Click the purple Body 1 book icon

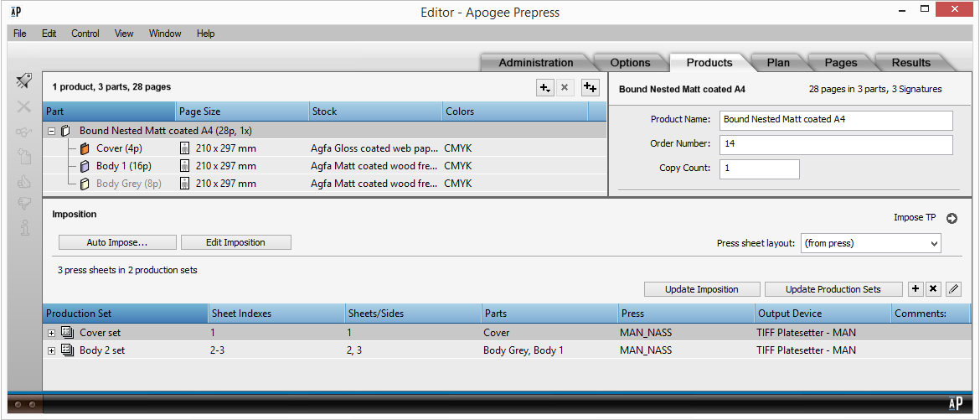(x=85, y=167)
